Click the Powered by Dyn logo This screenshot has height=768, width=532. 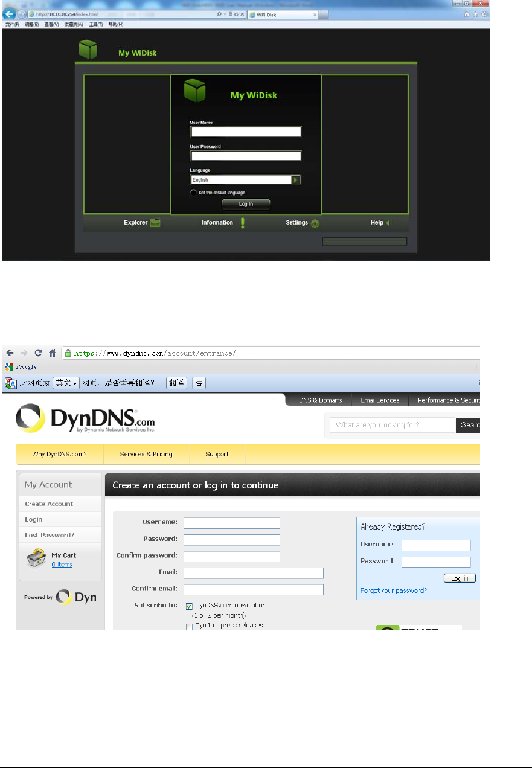coord(60,597)
